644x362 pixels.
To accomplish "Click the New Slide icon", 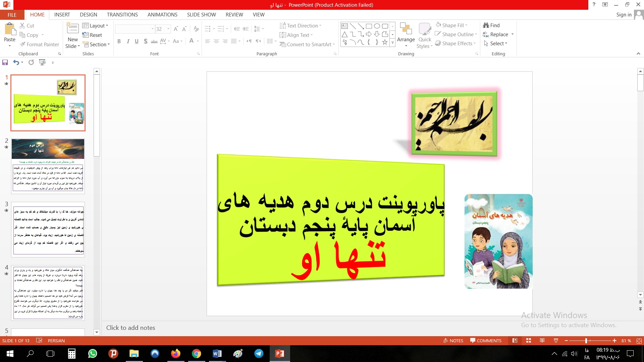I will pos(72,28).
